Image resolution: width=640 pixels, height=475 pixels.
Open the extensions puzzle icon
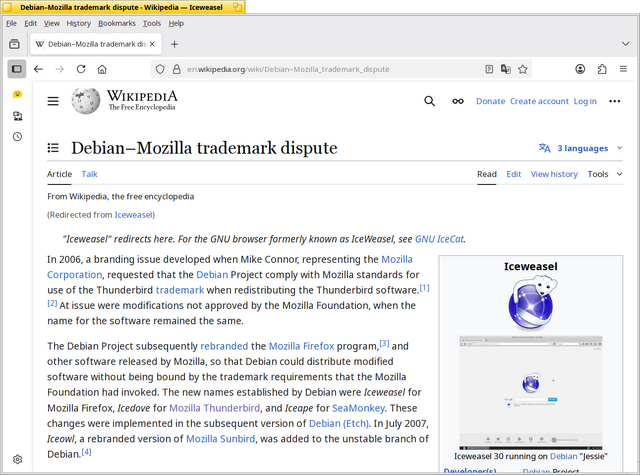click(602, 69)
